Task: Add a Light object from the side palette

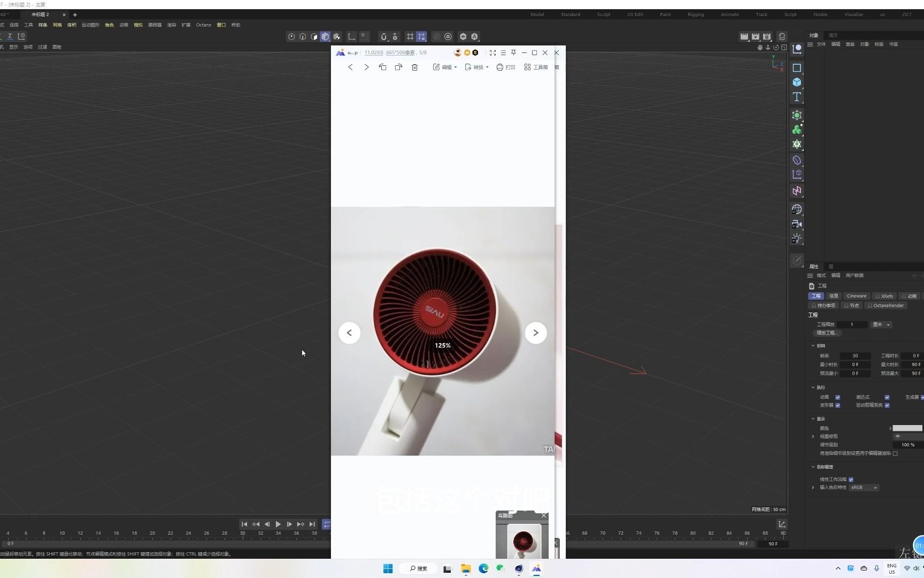Action: (797, 238)
